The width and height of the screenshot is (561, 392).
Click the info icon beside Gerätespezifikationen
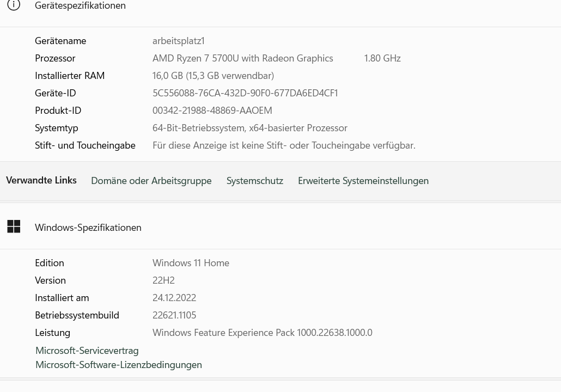click(x=14, y=5)
